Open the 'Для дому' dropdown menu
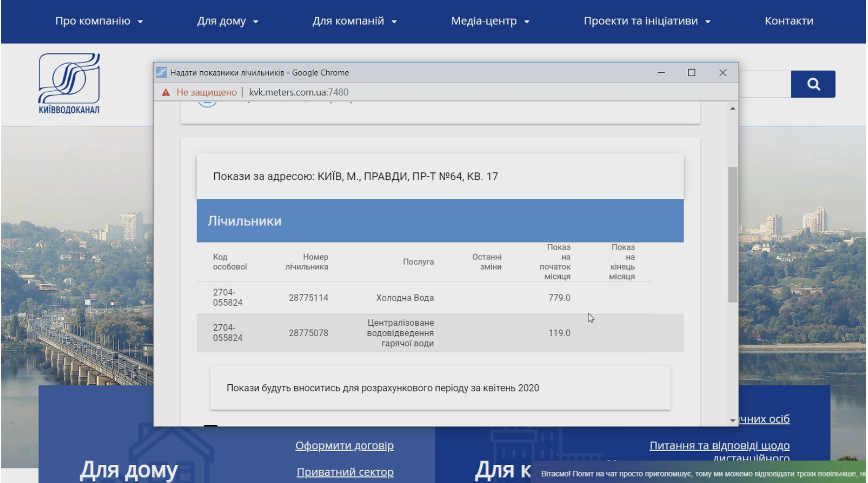 coord(227,21)
